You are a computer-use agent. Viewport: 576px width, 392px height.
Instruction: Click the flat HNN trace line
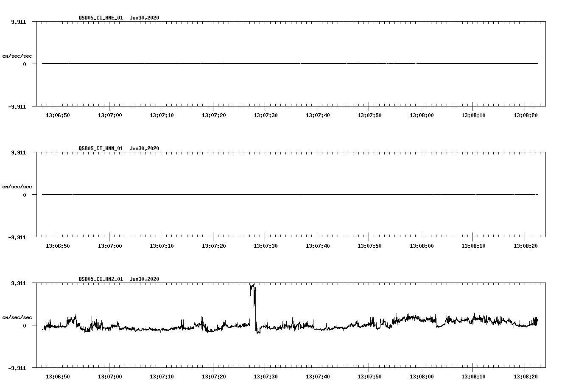[290, 194]
